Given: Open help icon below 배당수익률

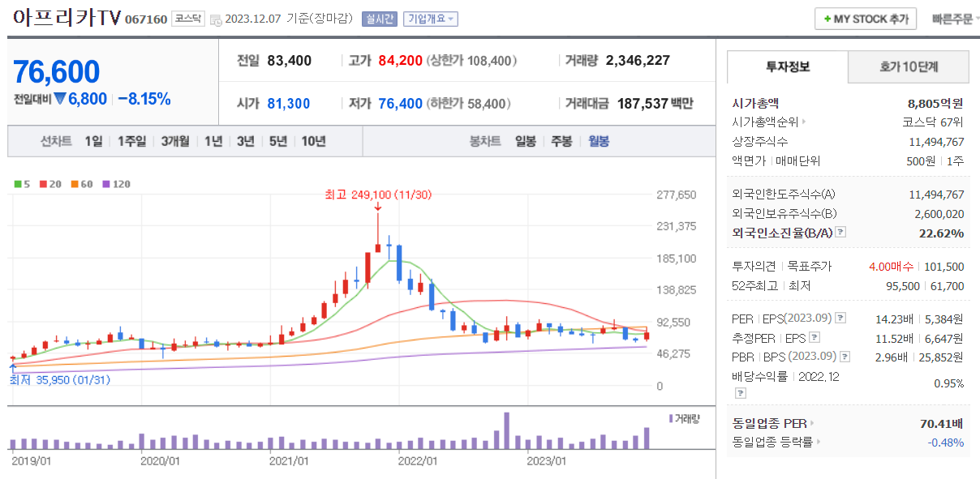Looking at the screenshot, I should (740, 393).
